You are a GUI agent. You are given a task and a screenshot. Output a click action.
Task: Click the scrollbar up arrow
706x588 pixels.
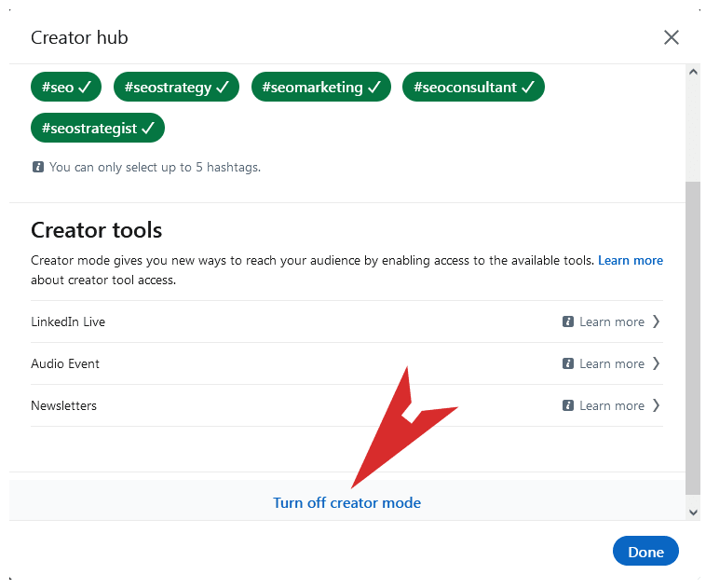pos(693,72)
